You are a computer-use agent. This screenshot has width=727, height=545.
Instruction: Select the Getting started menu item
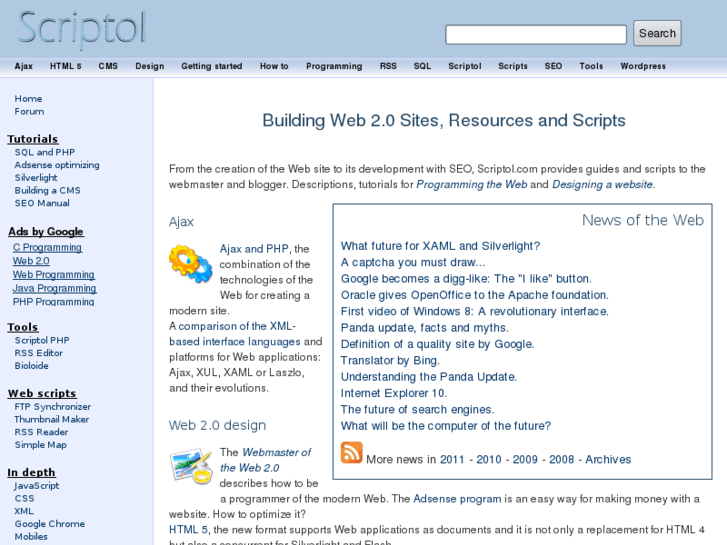click(x=212, y=66)
